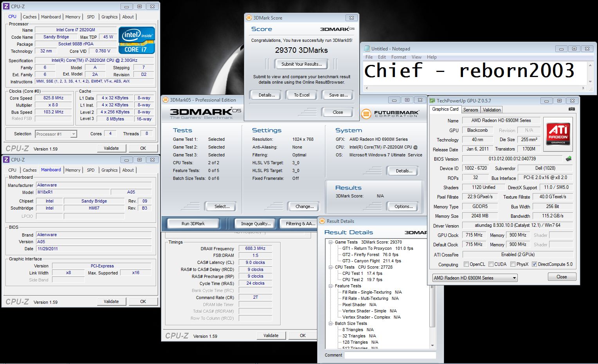Click the Save as... button

click(338, 95)
